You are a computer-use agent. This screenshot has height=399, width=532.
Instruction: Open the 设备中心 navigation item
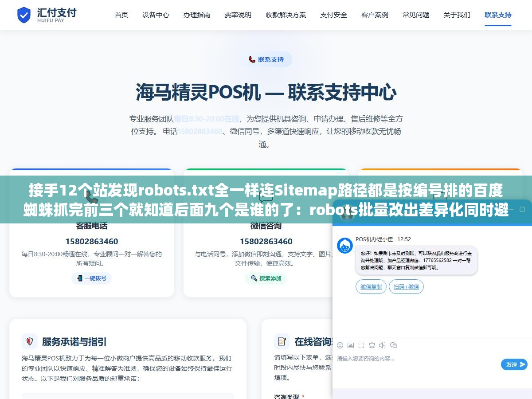(156, 15)
